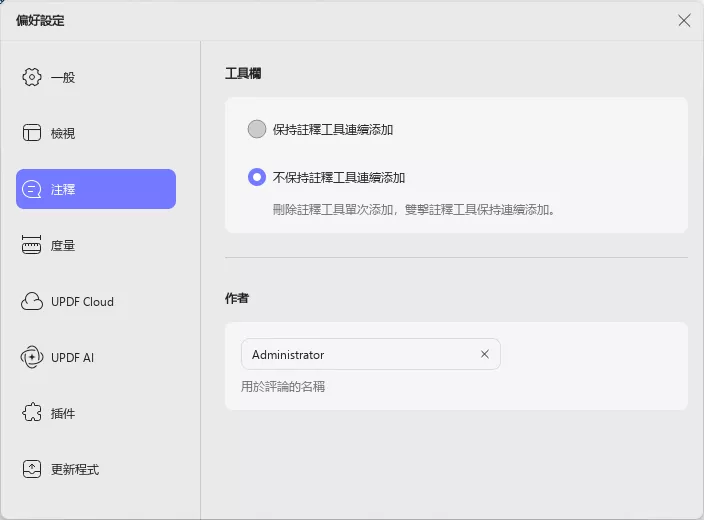Click the 用於評論的名稱 hint text
The width and height of the screenshot is (704, 520).
(283, 387)
